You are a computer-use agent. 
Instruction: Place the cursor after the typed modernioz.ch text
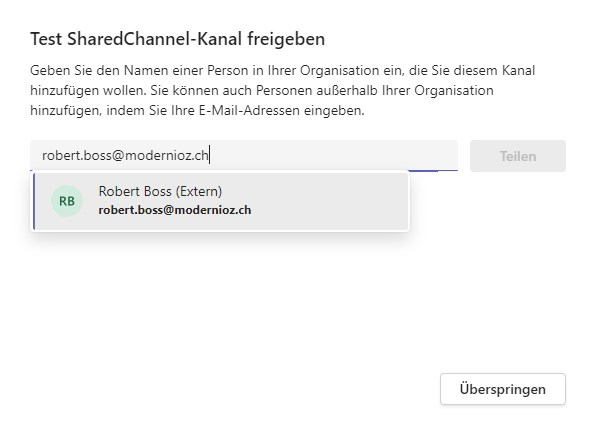209,155
